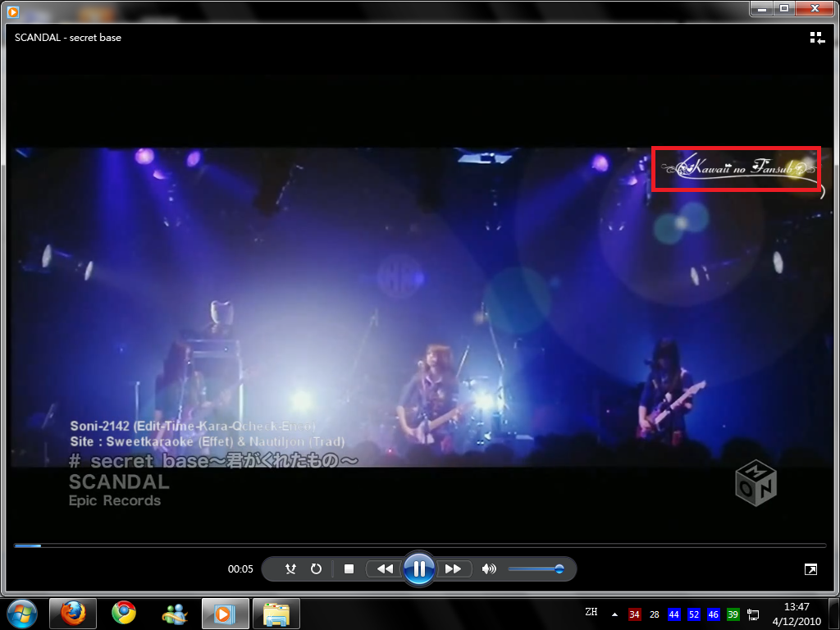Minimize the Media Player window

(762, 8)
